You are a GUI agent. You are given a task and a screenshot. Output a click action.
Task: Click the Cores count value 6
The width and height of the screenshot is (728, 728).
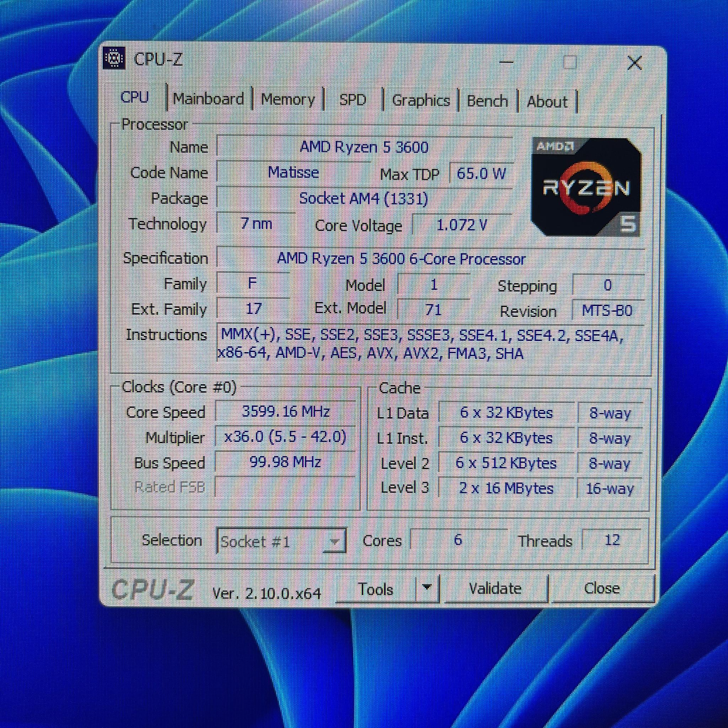pos(458,540)
